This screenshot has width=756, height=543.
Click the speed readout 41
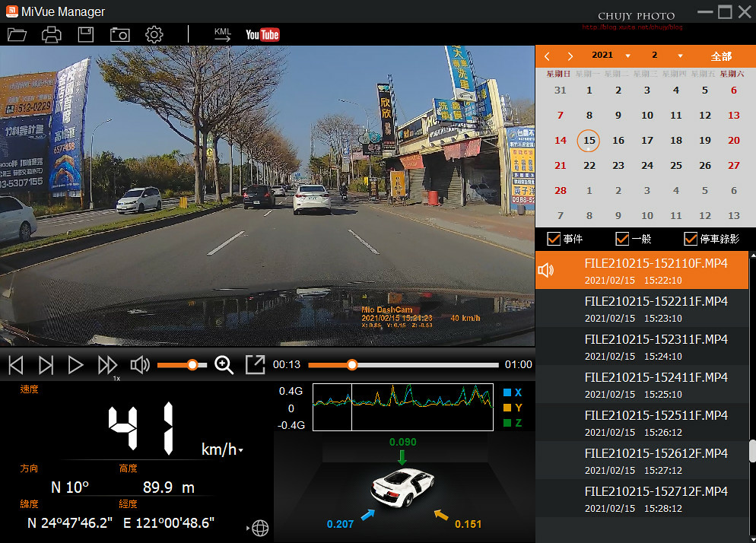[x=141, y=429]
